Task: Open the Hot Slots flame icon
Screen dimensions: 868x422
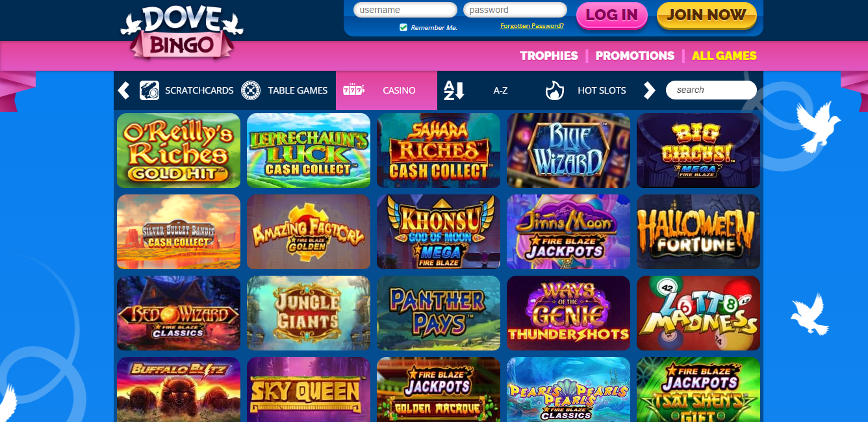Action: click(554, 90)
